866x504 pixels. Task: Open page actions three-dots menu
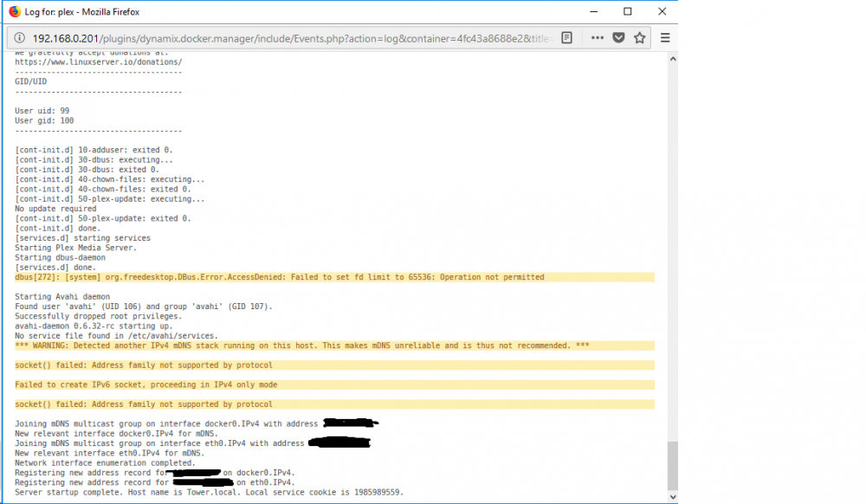[597, 38]
